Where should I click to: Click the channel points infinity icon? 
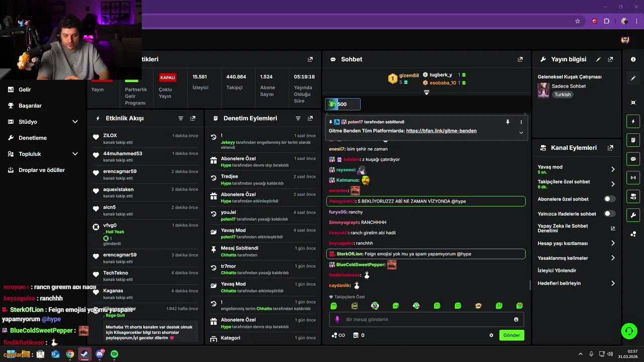[x=338, y=335]
